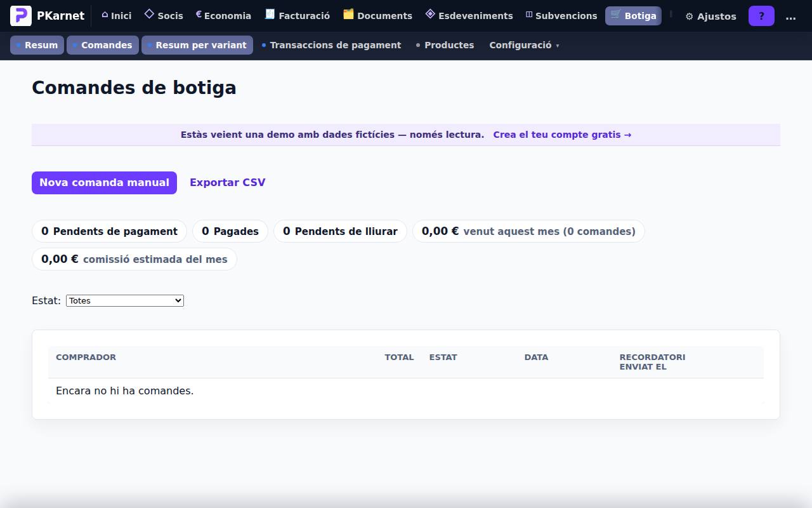Screen dimensions: 812x508
Task: Open the Productes tab
Action: click(445, 45)
